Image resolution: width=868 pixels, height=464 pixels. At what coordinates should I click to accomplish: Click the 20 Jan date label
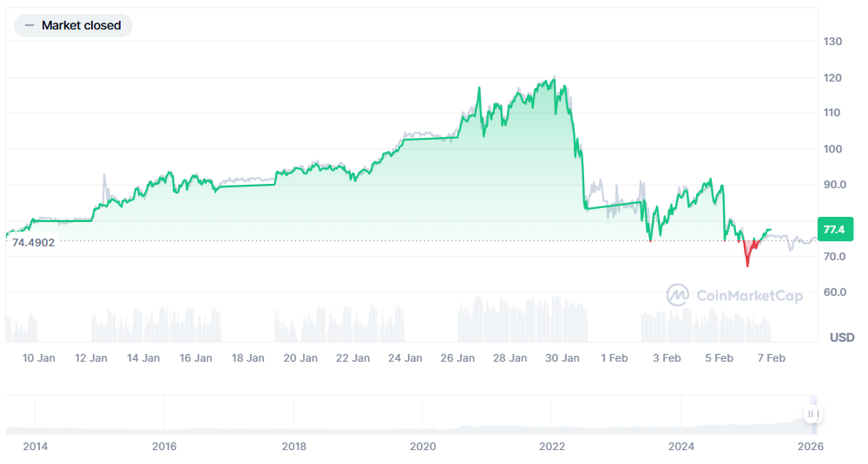301,357
